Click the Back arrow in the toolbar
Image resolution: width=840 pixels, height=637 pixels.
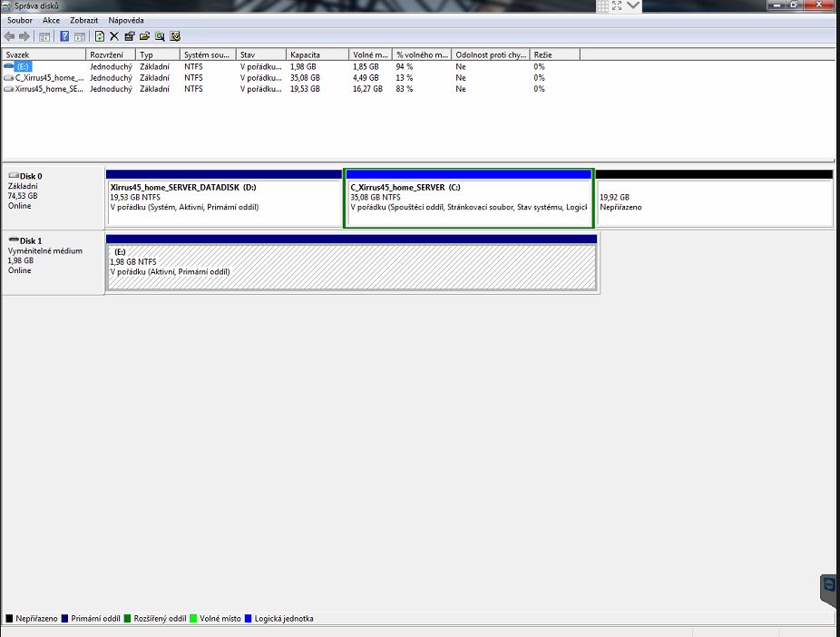[x=9, y=36]
